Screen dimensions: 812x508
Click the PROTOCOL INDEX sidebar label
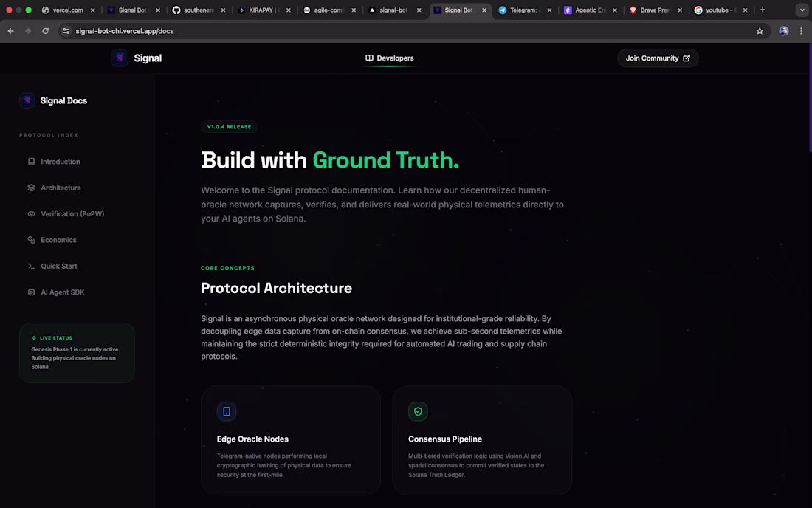49,135
